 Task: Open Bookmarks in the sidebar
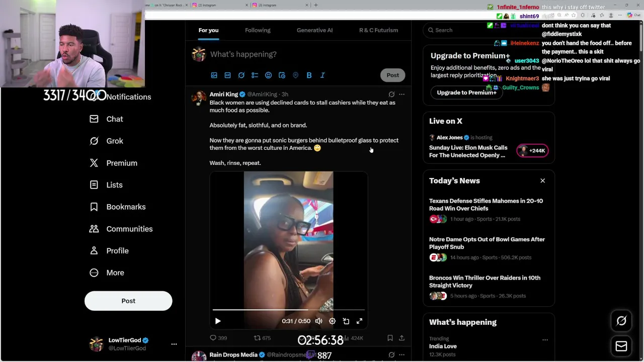117,207
